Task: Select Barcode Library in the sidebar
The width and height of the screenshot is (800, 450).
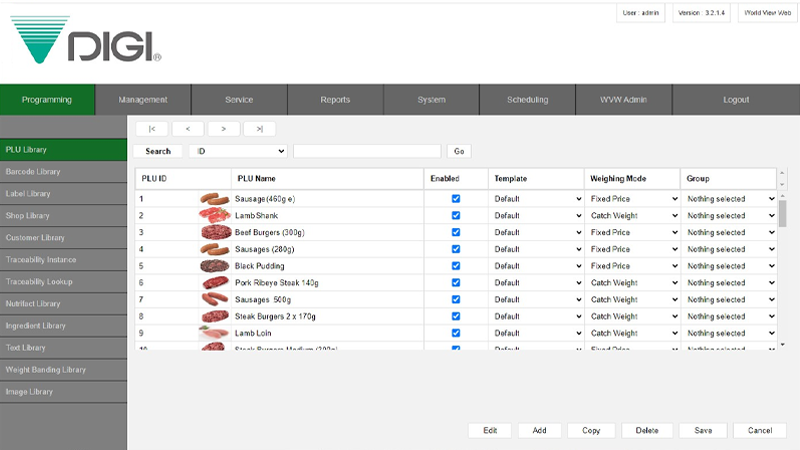Action: 63,172
